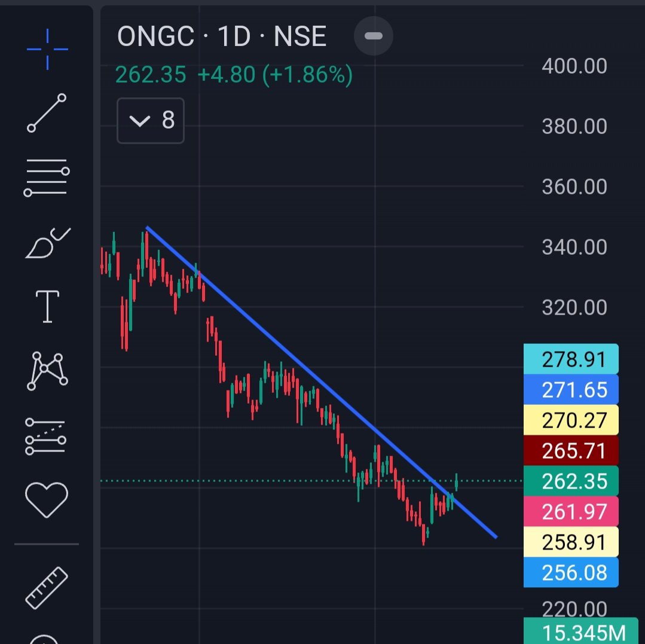
Task: Select the crosshair cursor tool
Action: [x=47, y=49]
